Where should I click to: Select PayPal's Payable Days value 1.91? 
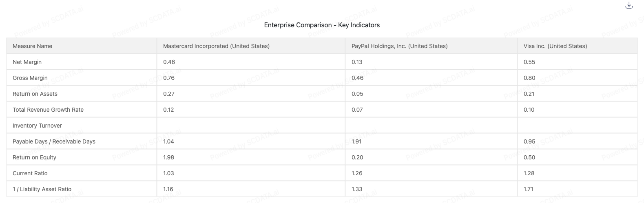click(356, 141)
